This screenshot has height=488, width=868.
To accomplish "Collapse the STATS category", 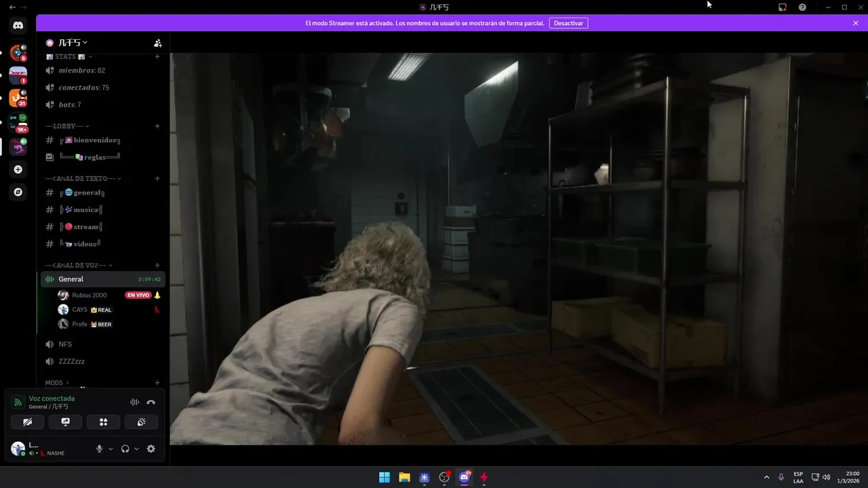I will (90, 57).
